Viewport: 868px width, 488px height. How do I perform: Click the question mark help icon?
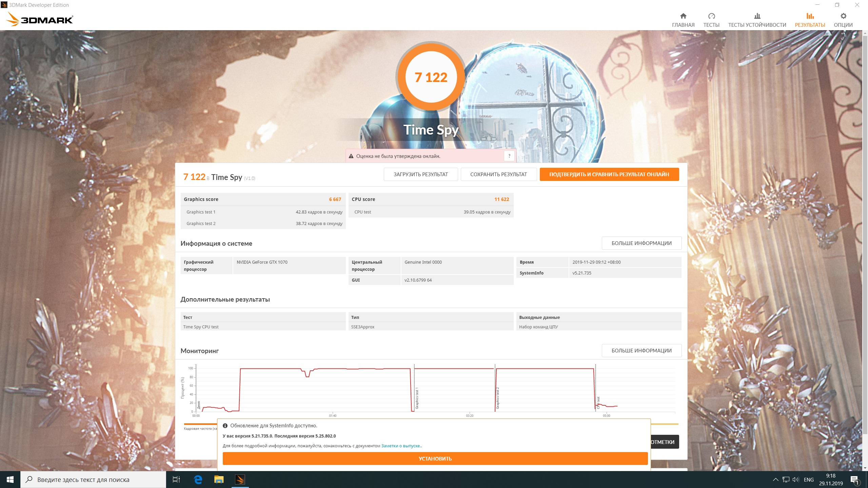click(509, 156)
